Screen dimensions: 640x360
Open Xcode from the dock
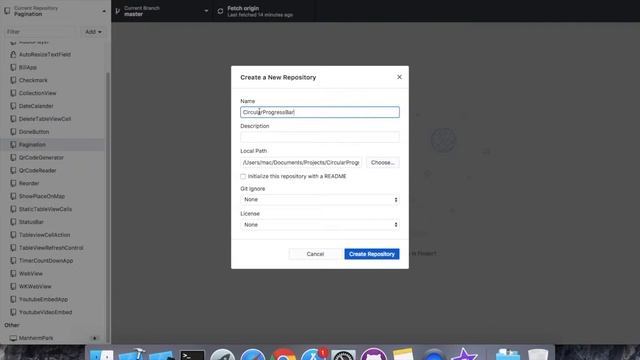[131, 354]
